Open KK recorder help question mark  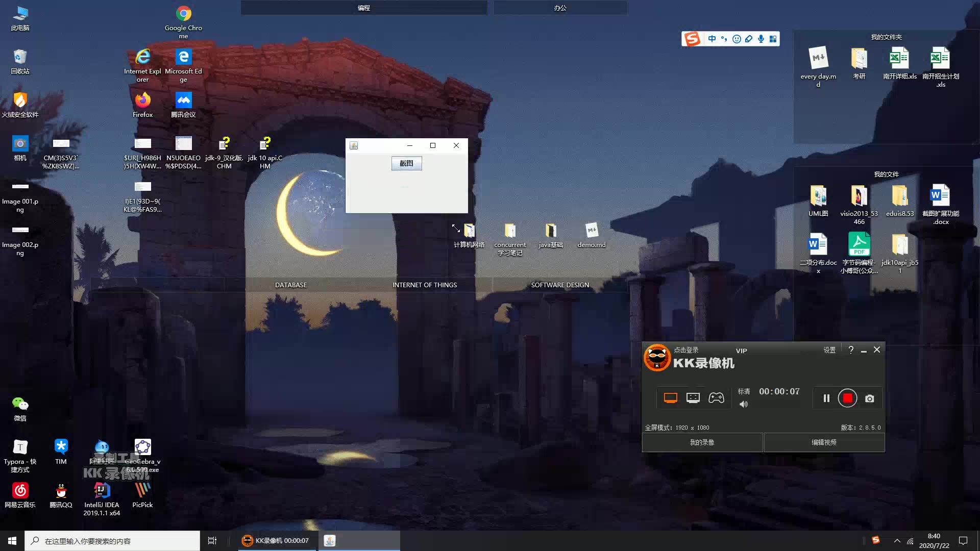851,349
